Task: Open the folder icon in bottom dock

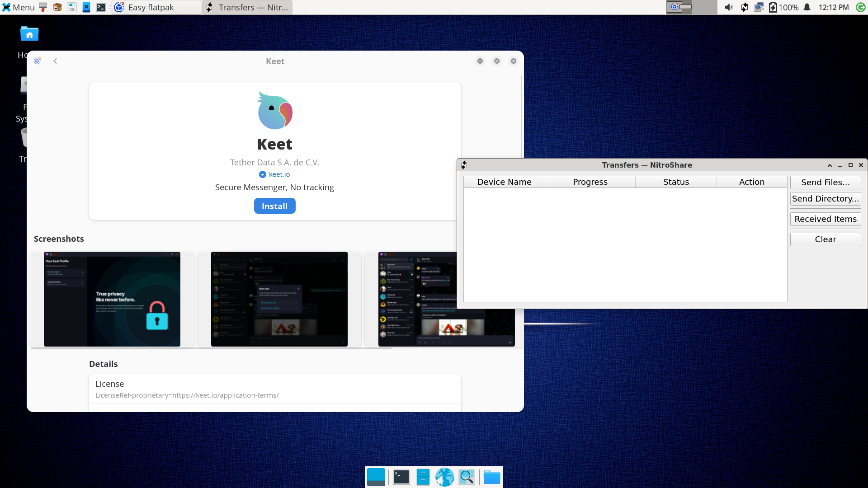Action: 491,477
